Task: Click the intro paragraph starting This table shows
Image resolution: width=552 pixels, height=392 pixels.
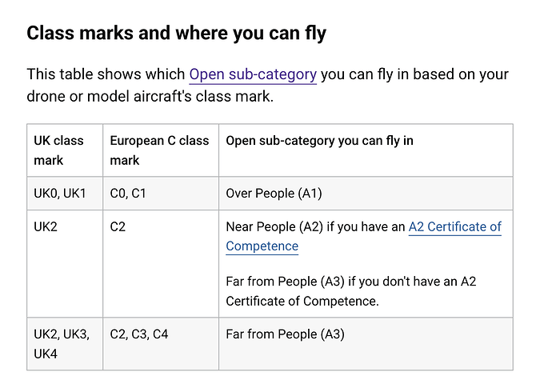Action: (267, 85)
